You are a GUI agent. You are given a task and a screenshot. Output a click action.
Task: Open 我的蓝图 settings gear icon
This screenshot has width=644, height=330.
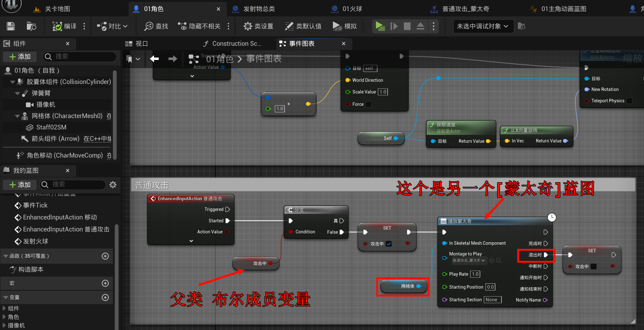point(113,185)
